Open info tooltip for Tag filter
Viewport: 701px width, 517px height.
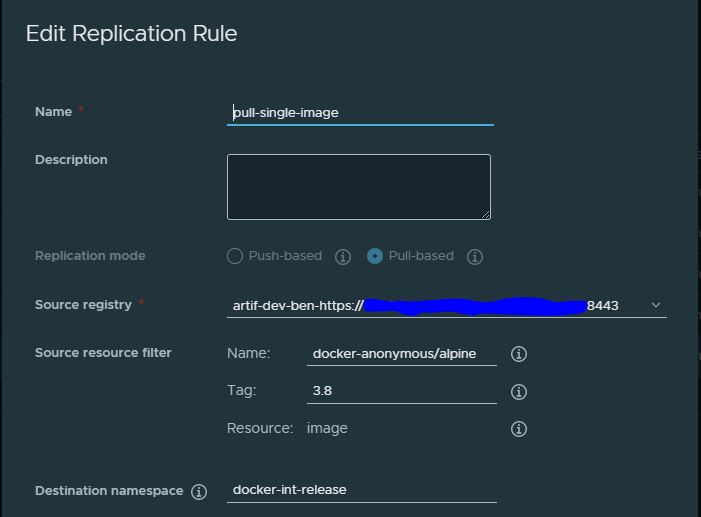519,392
